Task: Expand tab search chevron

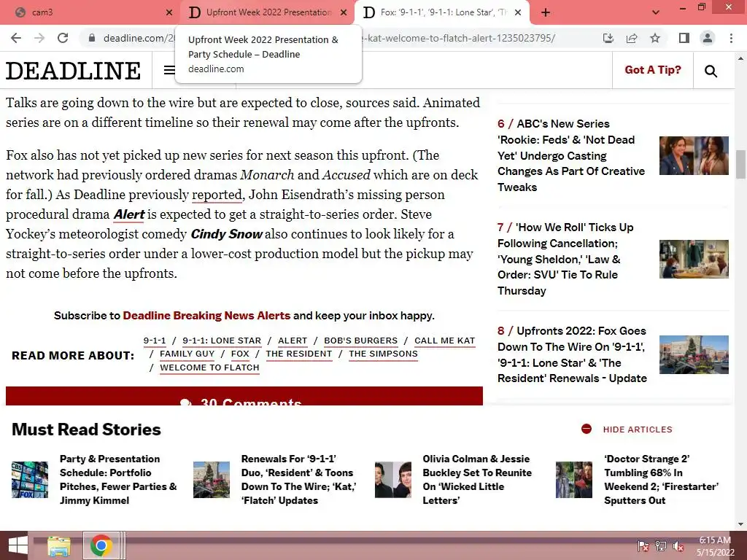Action: (656, 12)
